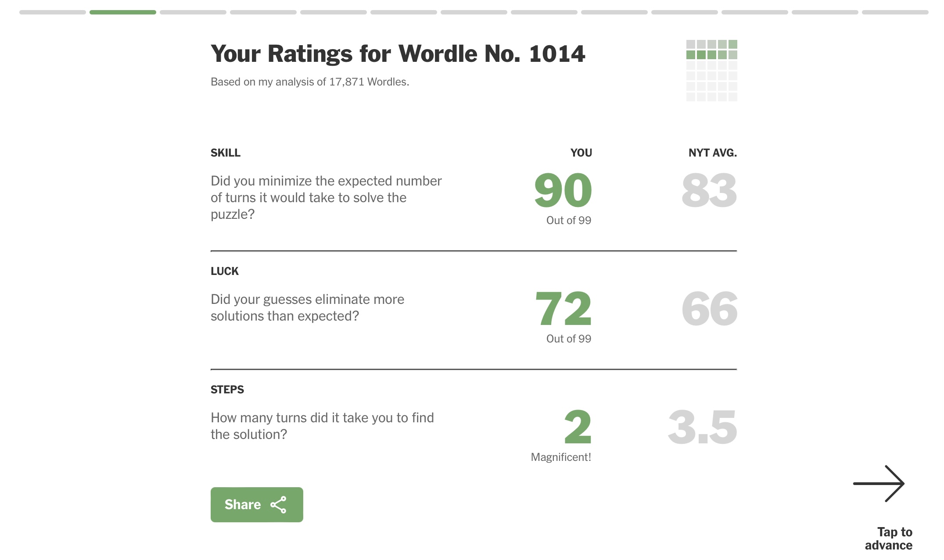Jump to the fourth progress segment
The width and height of the screenshot is (944, 560).
pyautogui.click(x=263, y=12)
